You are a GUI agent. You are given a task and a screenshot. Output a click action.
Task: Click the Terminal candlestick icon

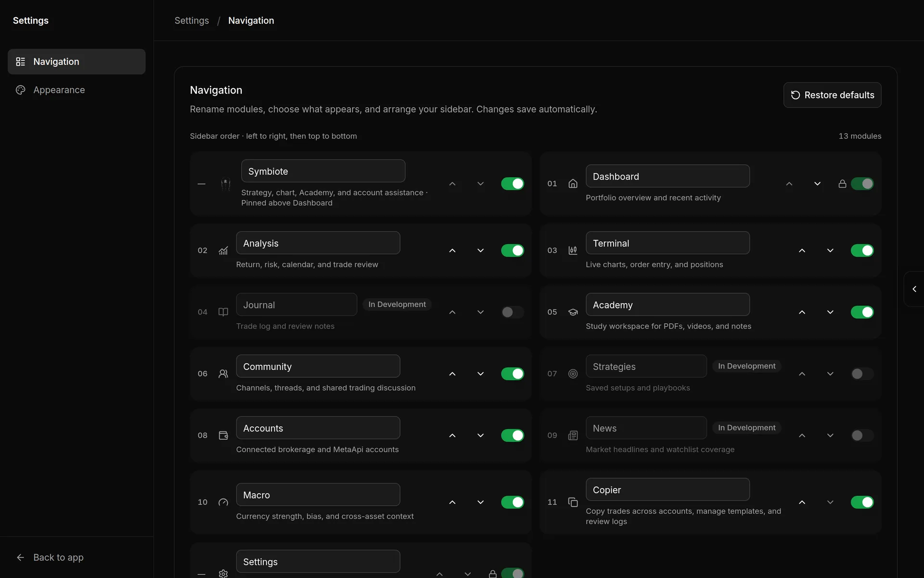tap(573, 250)
